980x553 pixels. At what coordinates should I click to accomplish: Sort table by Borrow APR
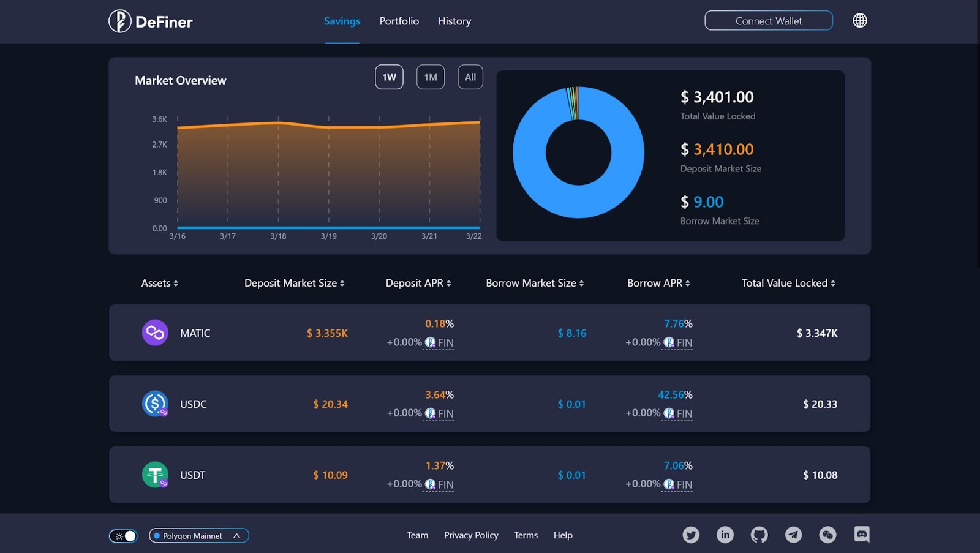tap(658, 283)
